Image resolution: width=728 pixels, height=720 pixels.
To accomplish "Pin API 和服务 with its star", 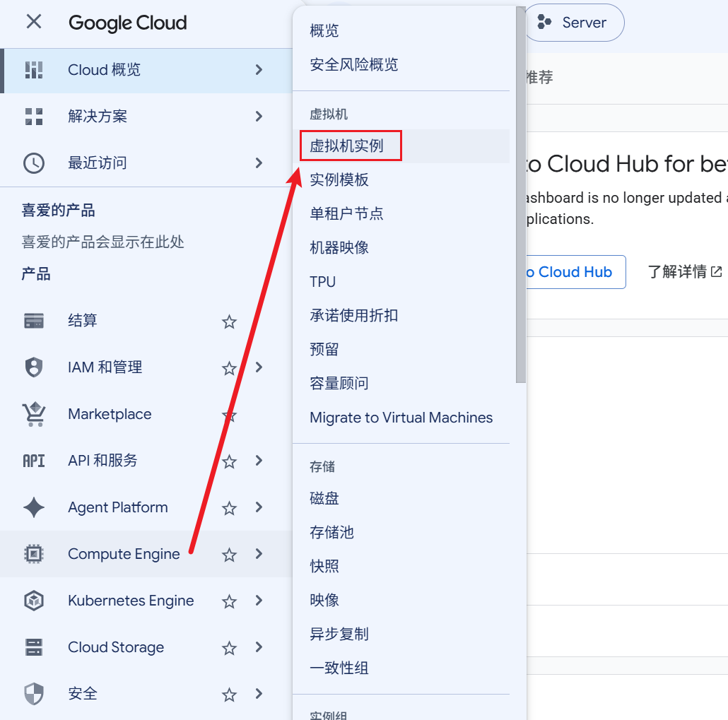I will [230, 461].
